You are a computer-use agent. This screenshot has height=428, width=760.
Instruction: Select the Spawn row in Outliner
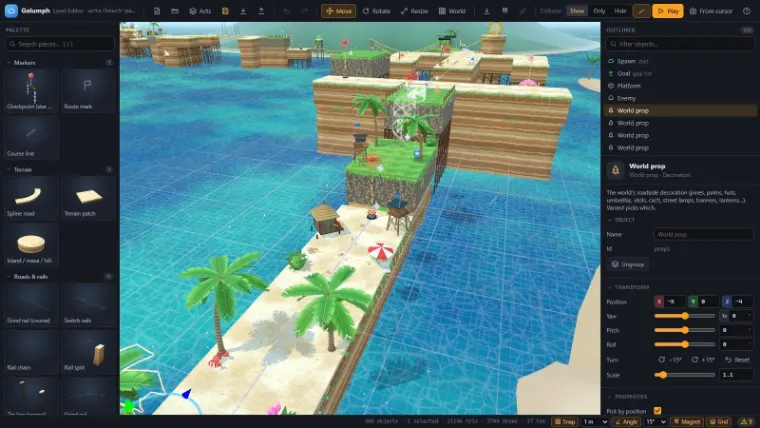coord(680,61)
